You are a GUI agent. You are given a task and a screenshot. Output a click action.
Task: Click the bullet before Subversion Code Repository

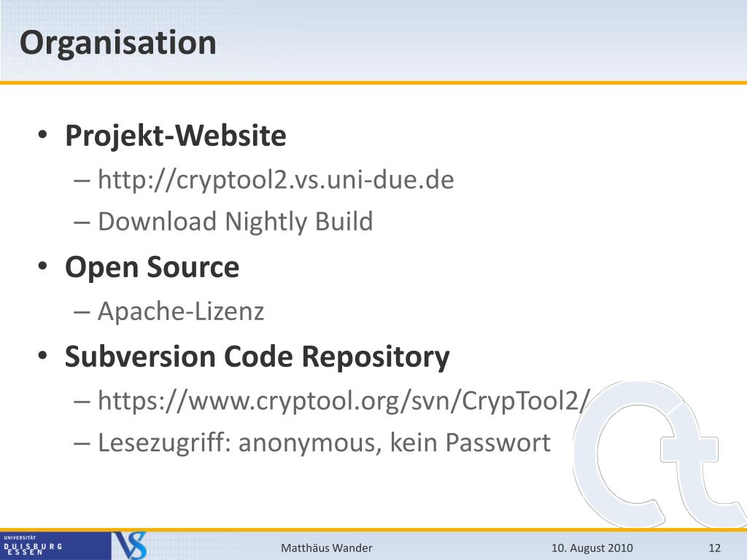tap(43, 356)
